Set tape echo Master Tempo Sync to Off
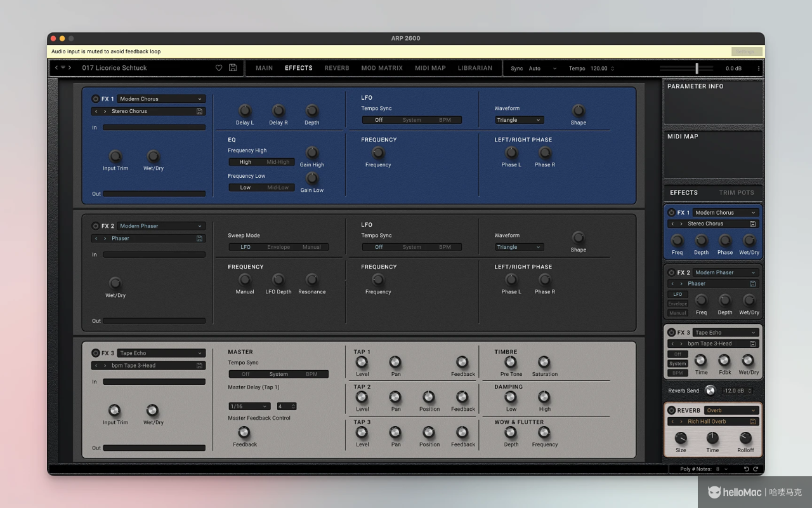812x508 pixels. (x=246, y=374)
